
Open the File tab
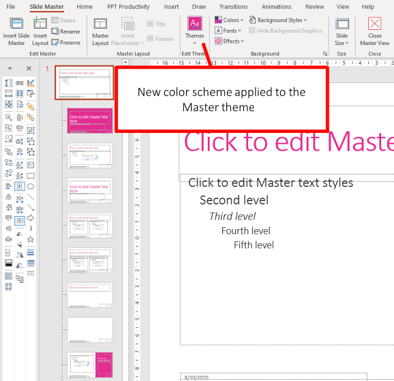(11, 6)
